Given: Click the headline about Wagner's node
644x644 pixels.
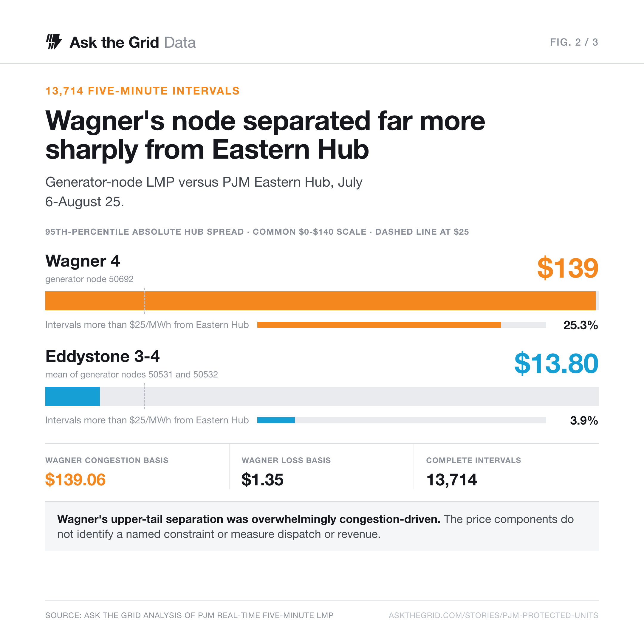Looking at the screenshot, I should (x=265, y=135).
